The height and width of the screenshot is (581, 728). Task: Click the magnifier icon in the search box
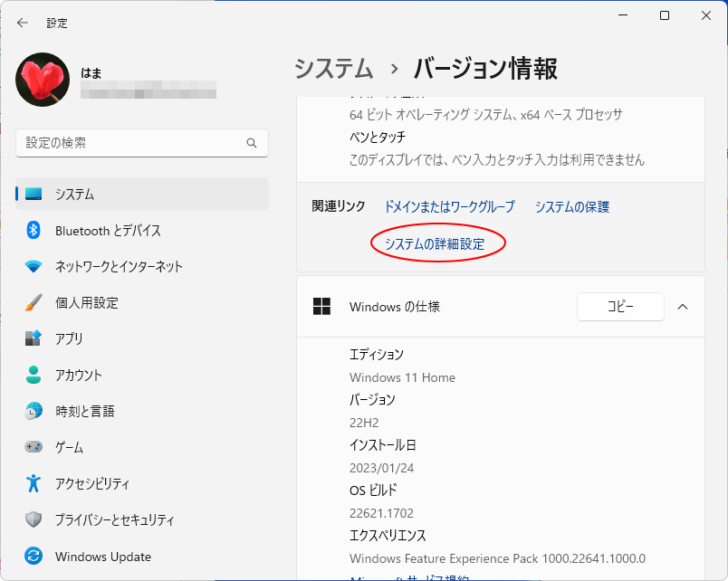tap(252, 143)
